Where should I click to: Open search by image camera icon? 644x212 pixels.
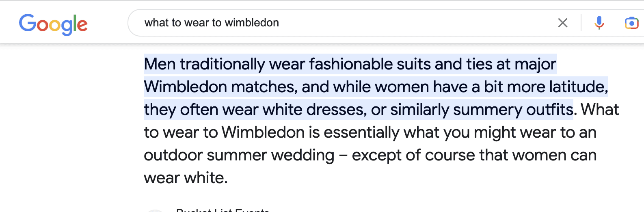(x=631, y=23)
